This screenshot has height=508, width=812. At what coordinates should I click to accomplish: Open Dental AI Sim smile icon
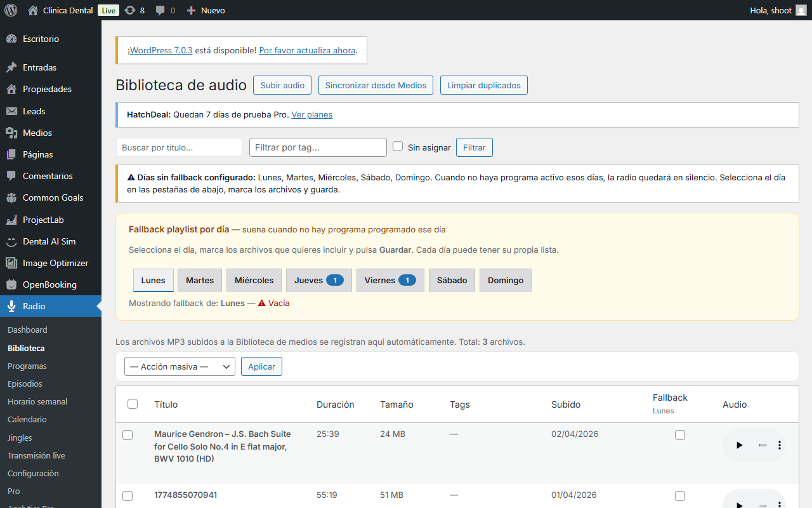tap(11, 241)
